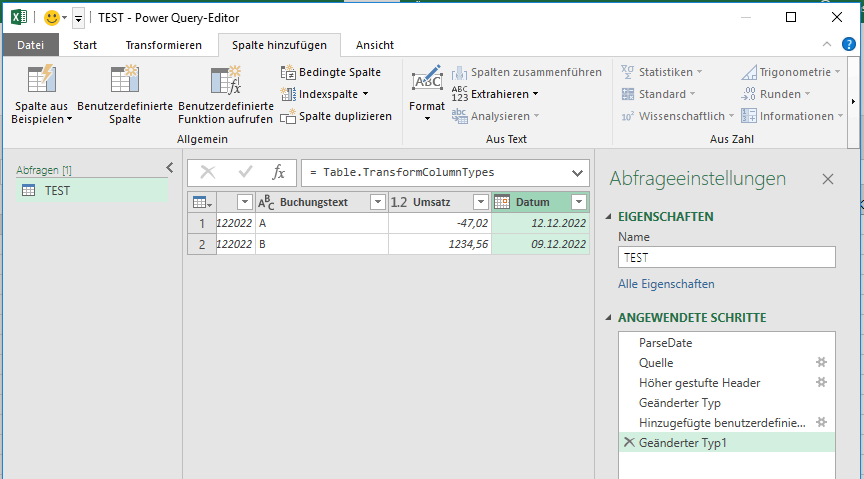Collapse the EIGENSCHAFTEN section
The image size is (864, 479).
[609, 217]
